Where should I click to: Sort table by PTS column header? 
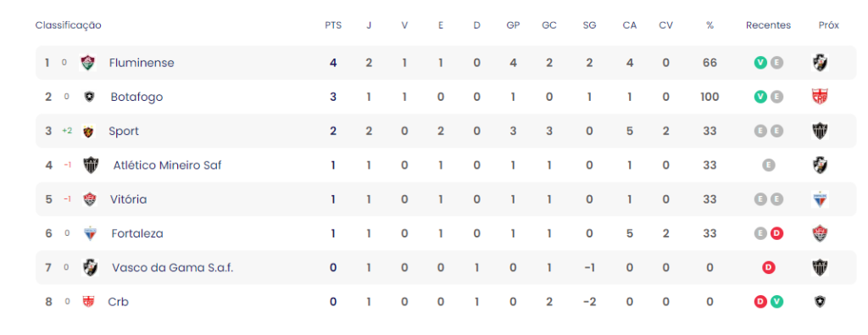pos(333,25)
